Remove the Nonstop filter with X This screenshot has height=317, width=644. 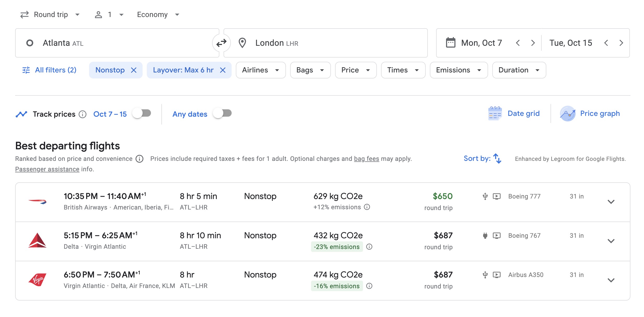tap(134, 70)
